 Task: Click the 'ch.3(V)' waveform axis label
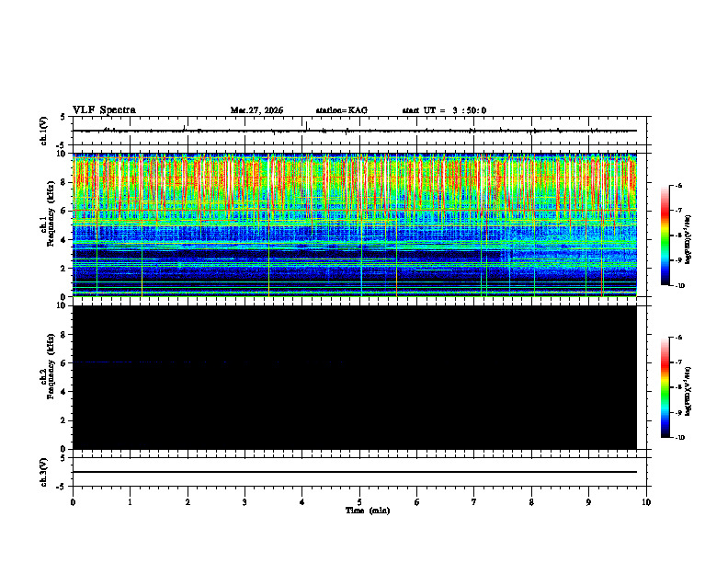coord(43,472)
